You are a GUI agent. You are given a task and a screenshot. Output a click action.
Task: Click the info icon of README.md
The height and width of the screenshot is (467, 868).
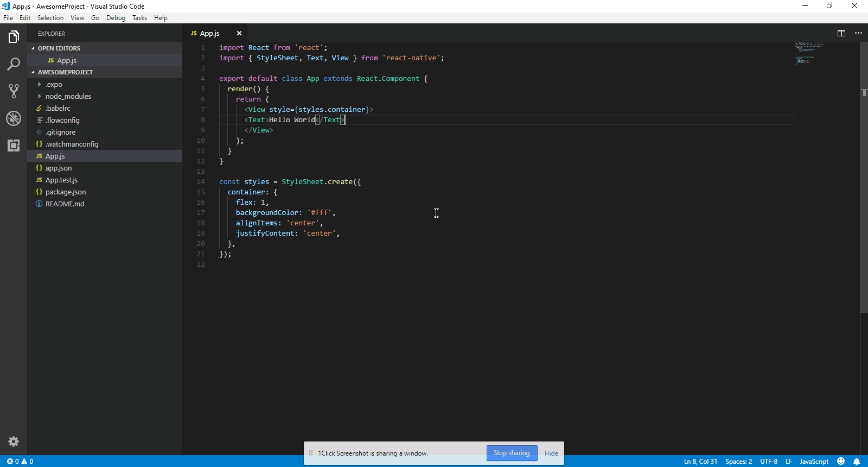(39, 204)
